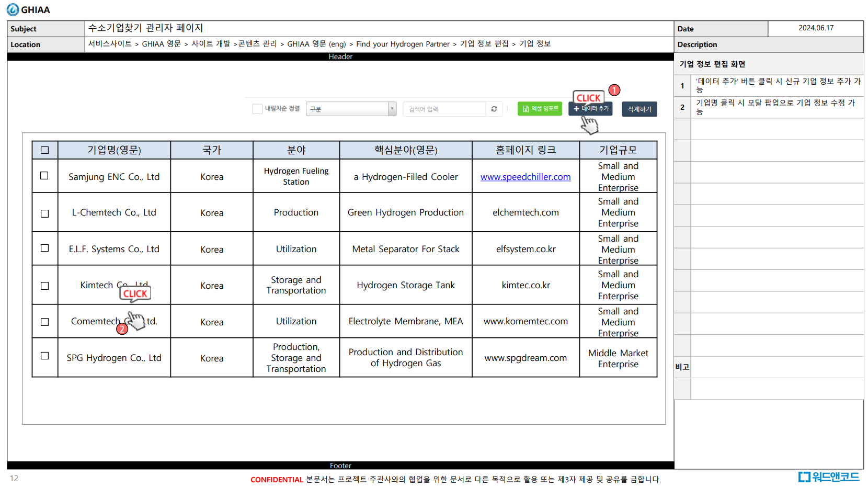Click the Hydrogen Storage Tank cell

[x=406, y=285]
